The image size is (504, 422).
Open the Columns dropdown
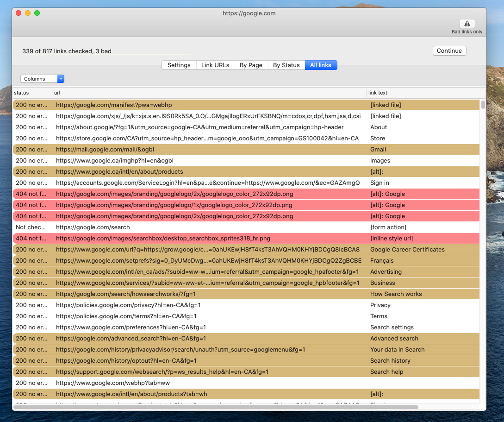tap(43, 79)
